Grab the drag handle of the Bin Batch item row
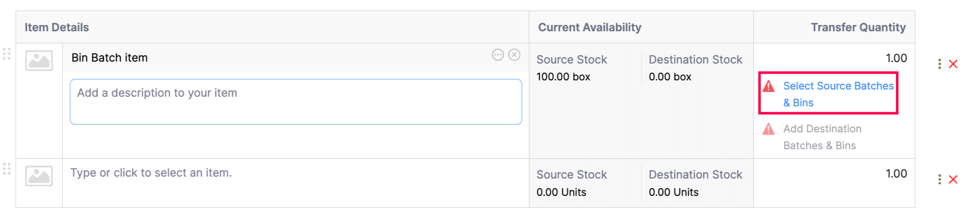 pos(7,54)
